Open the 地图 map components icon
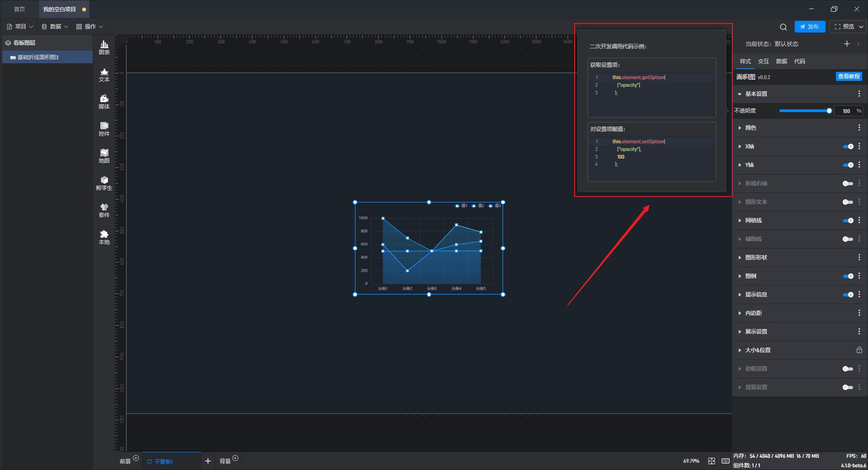The height and width of the screenshot is (470, 868). tap(104, 156)
